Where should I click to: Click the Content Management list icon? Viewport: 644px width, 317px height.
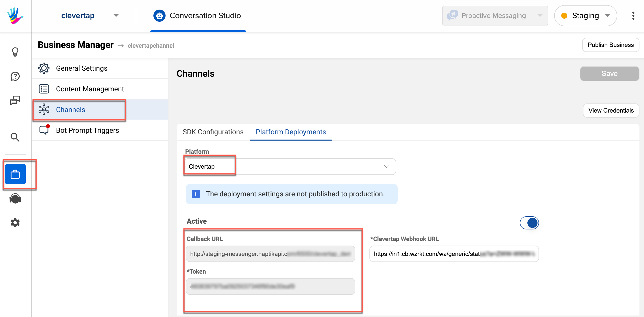coord(44,89)
